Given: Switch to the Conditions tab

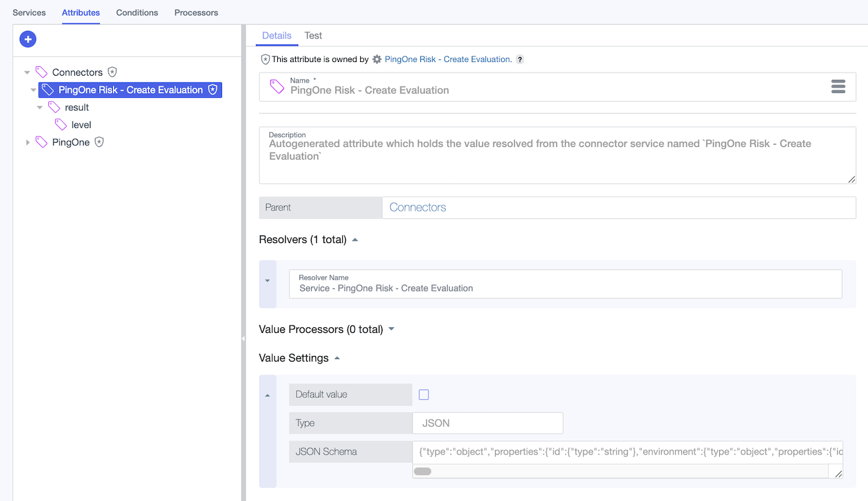Looking at the screenshot, I should (137, 12).
